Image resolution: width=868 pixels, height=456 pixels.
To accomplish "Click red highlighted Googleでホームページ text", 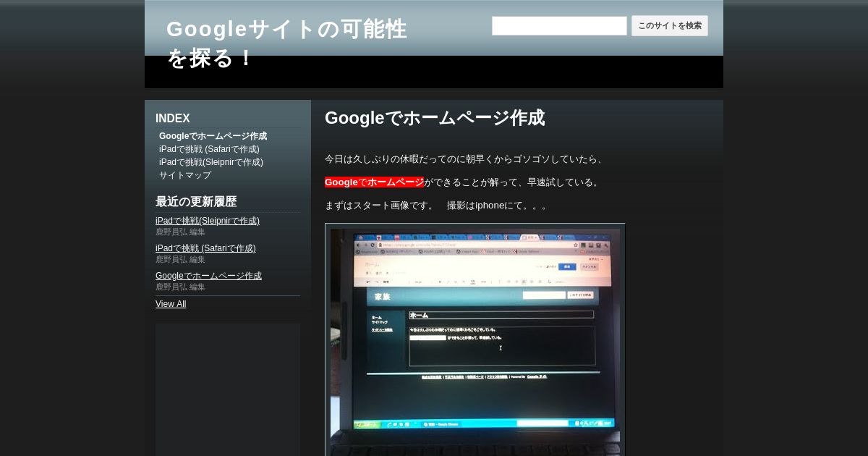I will pyautogui.click(x=375, y=182).
